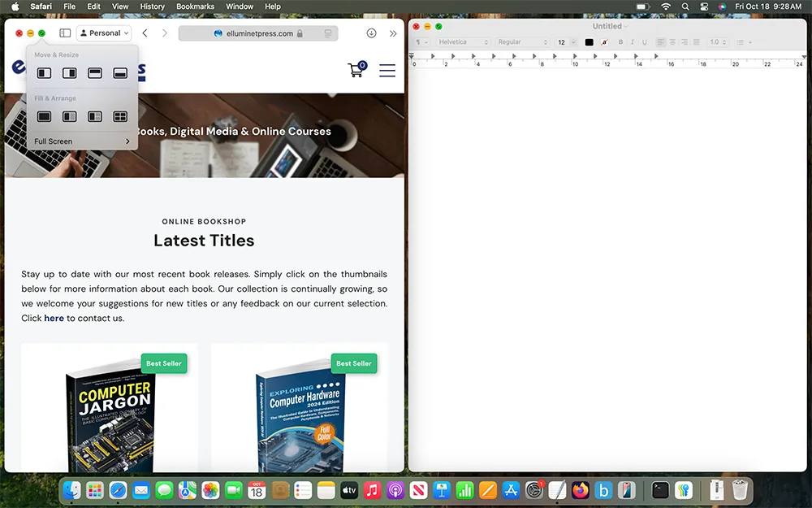
Task: Open Spotlight search in menu bar
Action: click(x=685, y=7)
